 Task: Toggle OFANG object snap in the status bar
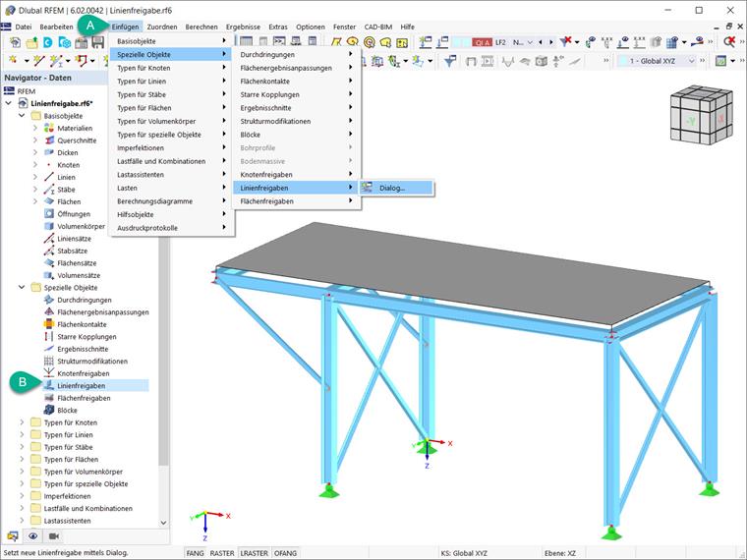(x=285, y=553)
